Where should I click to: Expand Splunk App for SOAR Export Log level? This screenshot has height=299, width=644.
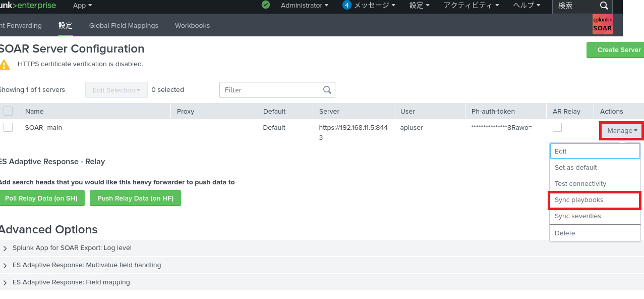tap(5, 248)
